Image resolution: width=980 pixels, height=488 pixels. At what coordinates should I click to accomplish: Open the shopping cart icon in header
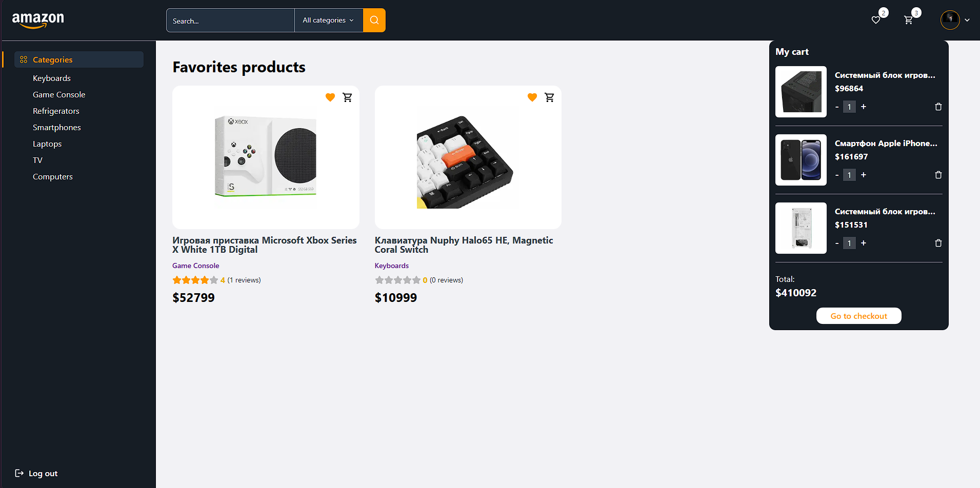pos(908,20)
